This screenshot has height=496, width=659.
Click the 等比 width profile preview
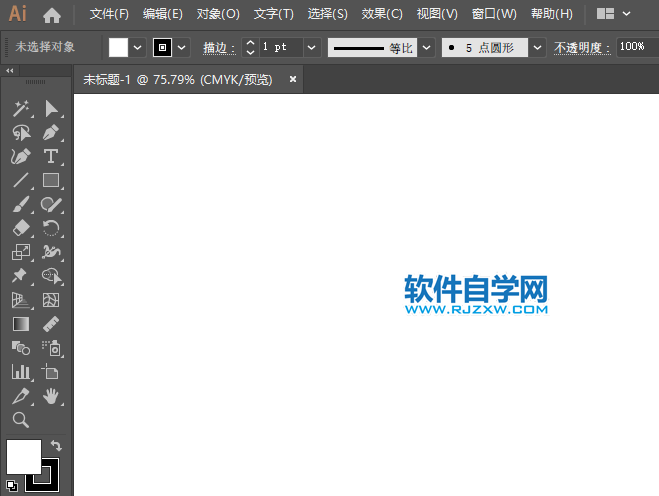pyautogui.click(x=372, y=47)
